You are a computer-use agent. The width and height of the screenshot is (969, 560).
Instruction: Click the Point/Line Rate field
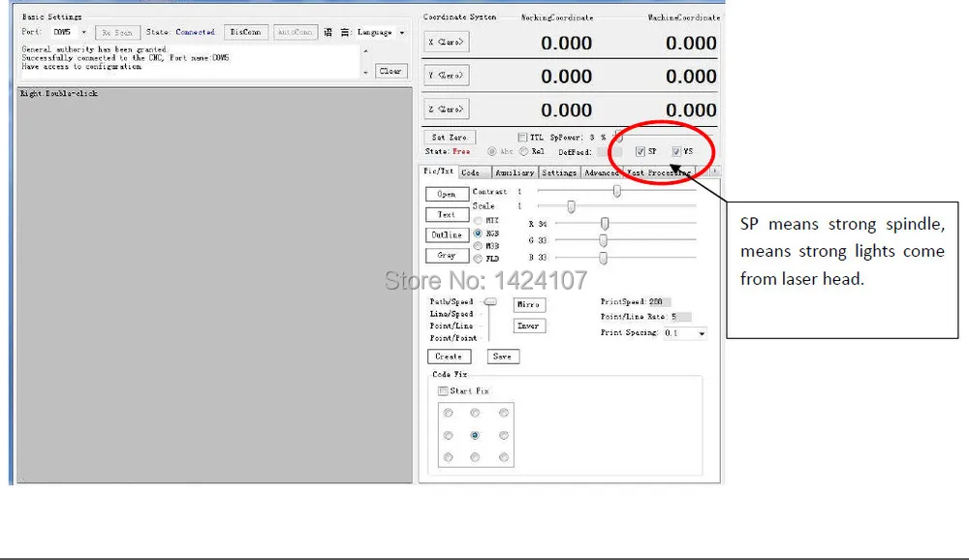(x=680, y=317)
